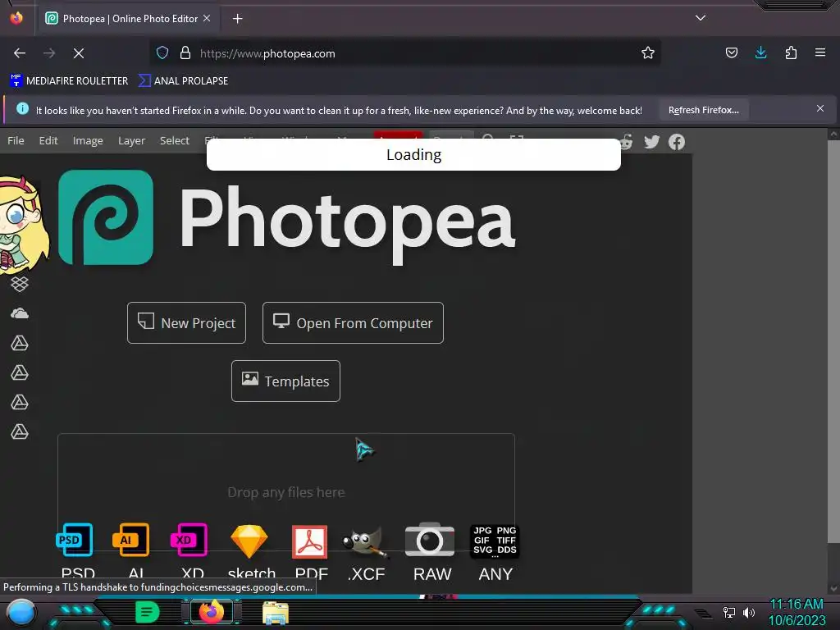The height and width of the screenshot is (630, 840).
Task: Bookmark page with the star icon
Action: pos(648,53)
